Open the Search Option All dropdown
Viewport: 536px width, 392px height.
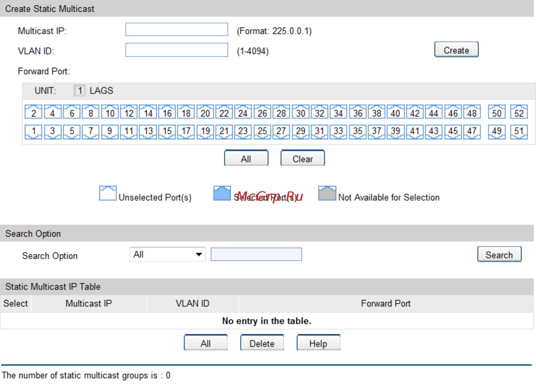[x=168, y=254]
